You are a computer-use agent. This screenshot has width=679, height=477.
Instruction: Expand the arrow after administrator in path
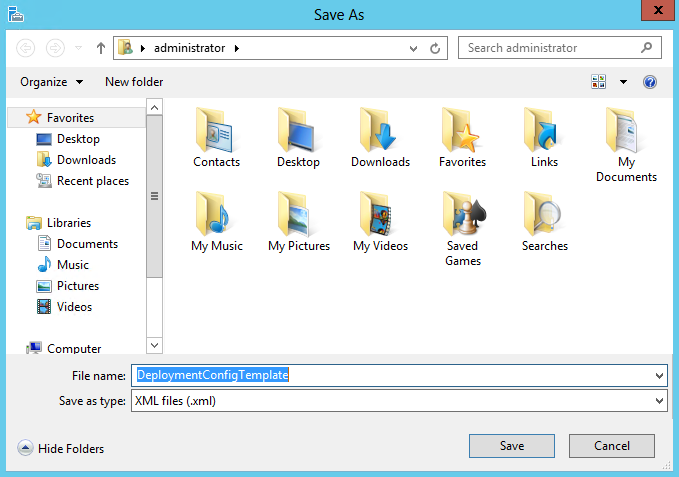[x=237, y=48]
